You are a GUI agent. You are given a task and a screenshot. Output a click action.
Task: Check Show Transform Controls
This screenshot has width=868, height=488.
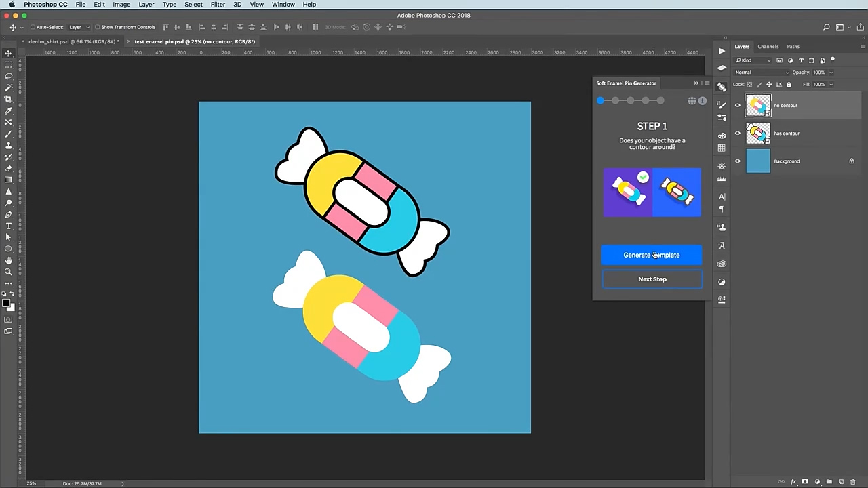click(97, 27)
